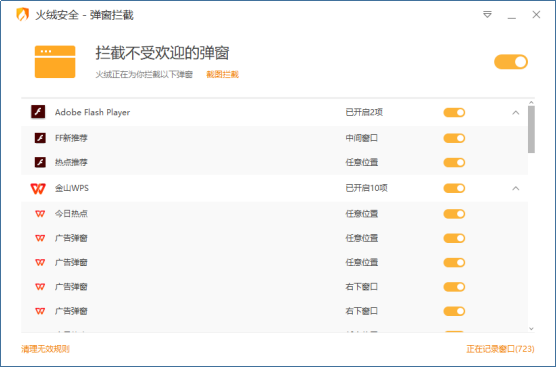
Task: Click 清理无效规则 link
Action: [x=45, y=349]
